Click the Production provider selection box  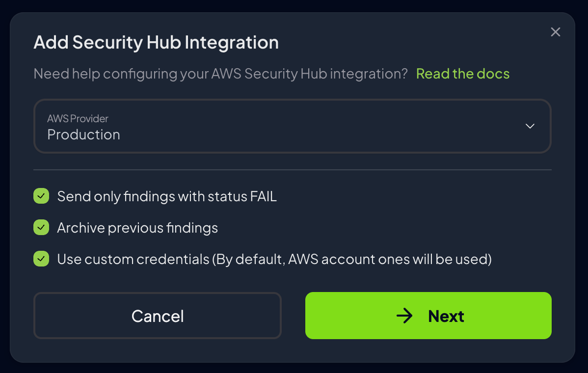pyautogui.click(x=292, y=126)
